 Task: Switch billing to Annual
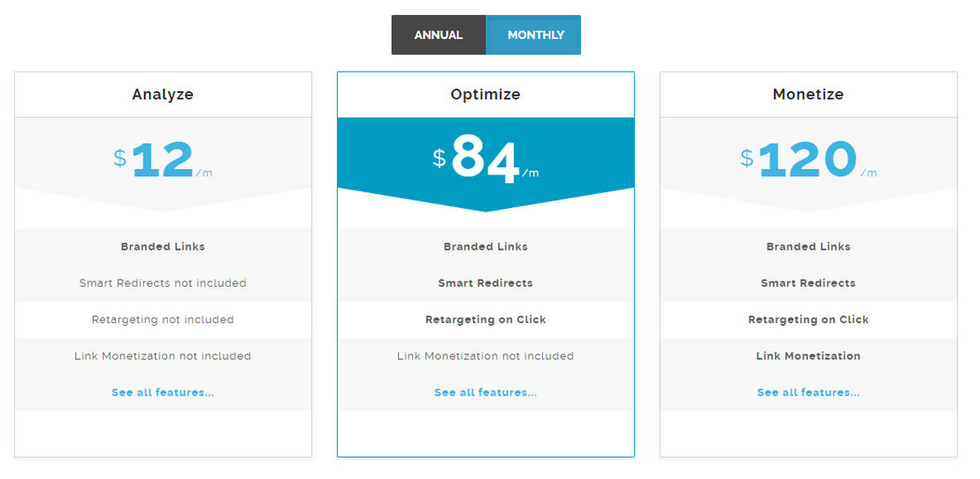click(439, 35)
